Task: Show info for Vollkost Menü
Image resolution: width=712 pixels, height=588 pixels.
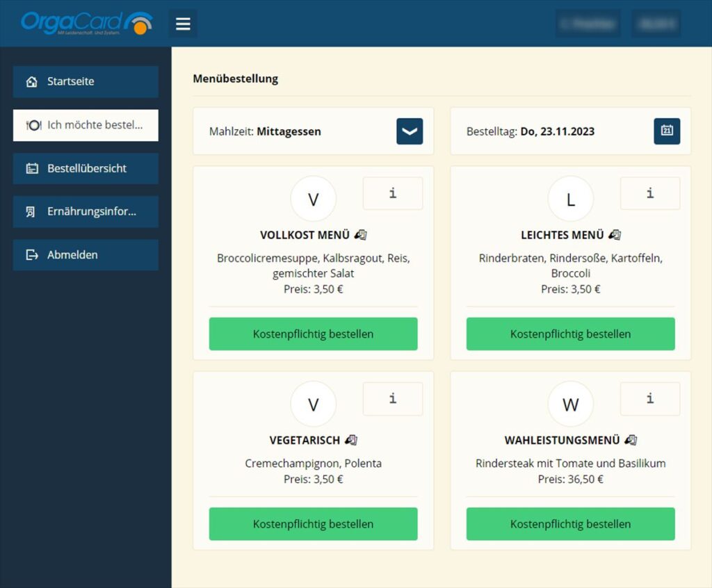Action: [x=393, y=193]
